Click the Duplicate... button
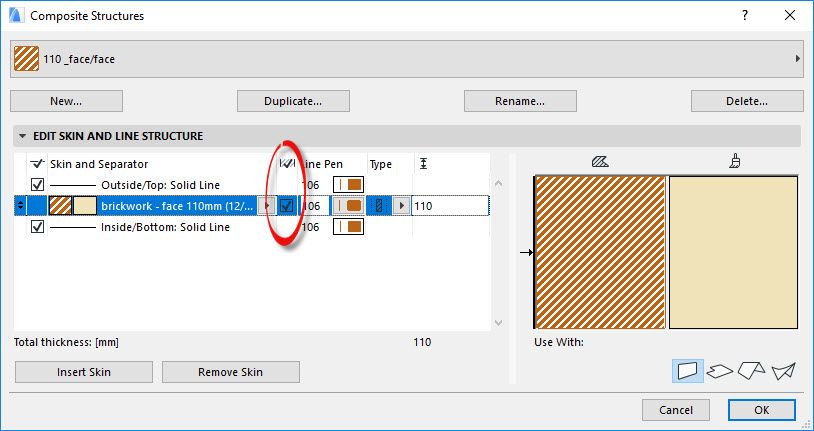The image size is (814, 431). coord(293,101)
